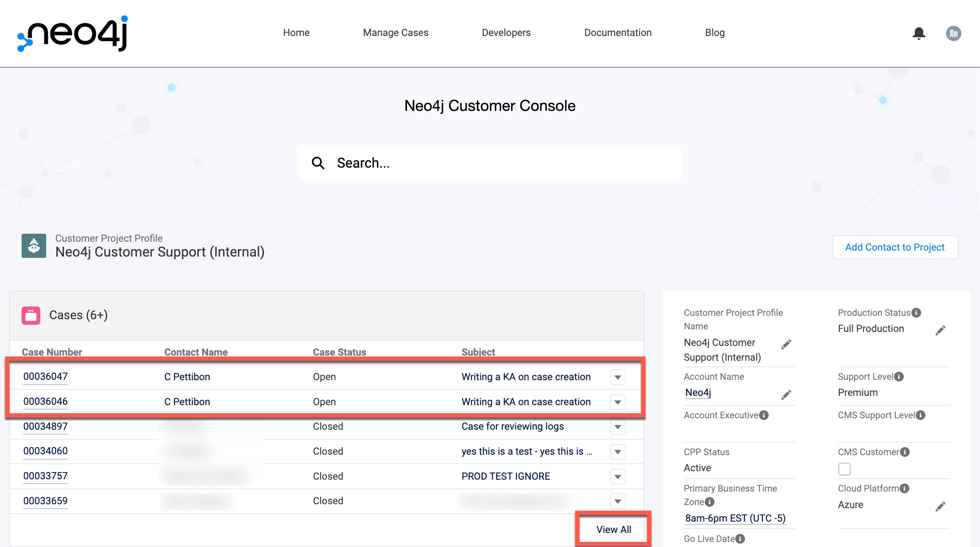The height and width of the screenshot is (547, 980).
Task: Show Go Live Date info icon
Action: 740,539
